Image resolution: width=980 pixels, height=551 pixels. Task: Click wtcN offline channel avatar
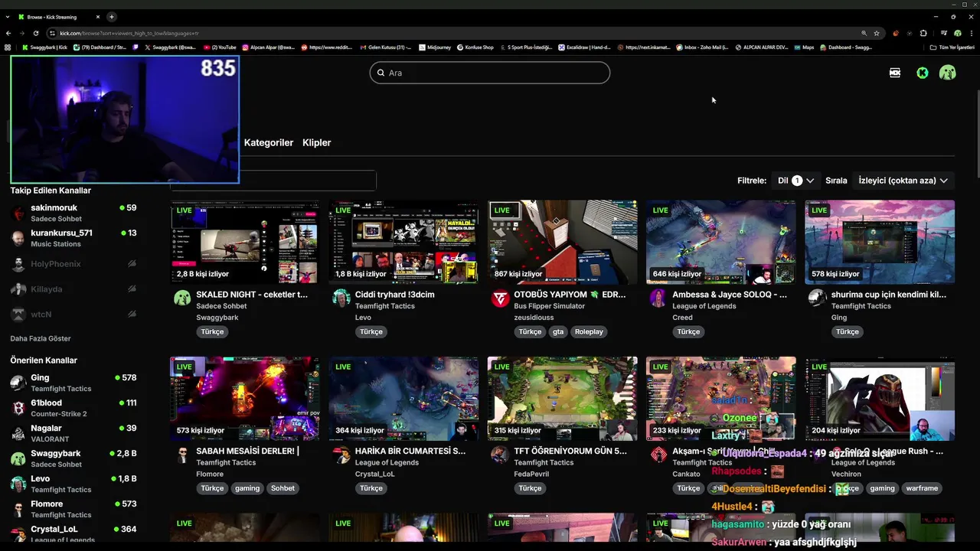pos(18,315)
